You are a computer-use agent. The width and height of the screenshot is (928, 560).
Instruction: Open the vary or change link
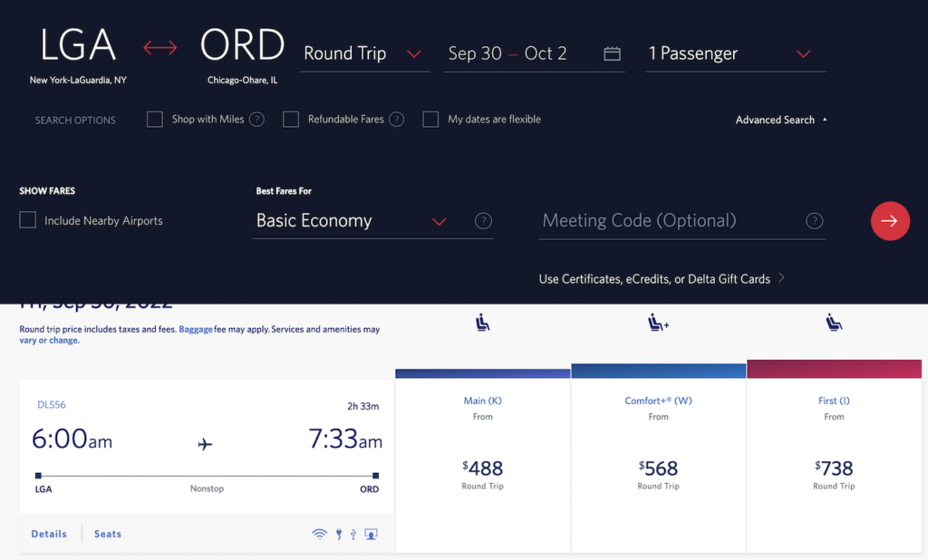(49, 341)
